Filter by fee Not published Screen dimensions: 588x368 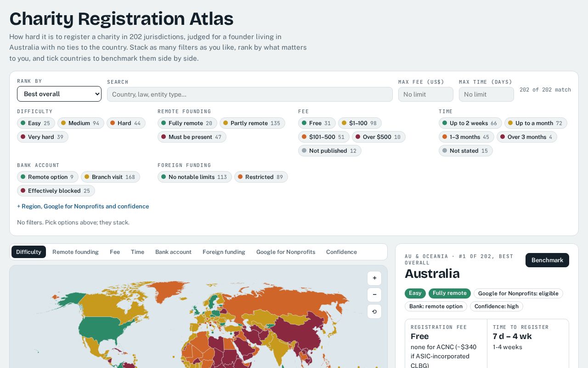click(330, 151)
